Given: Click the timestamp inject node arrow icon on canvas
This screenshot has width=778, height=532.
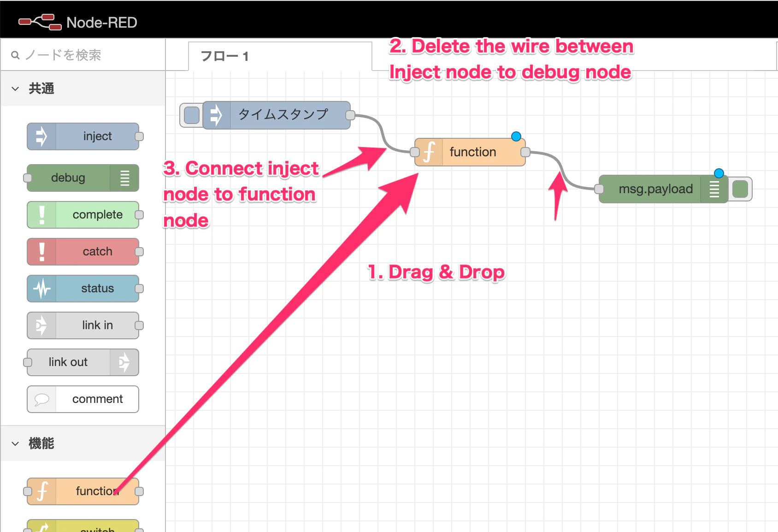Looking at the screenshot, I should [216, 115].
